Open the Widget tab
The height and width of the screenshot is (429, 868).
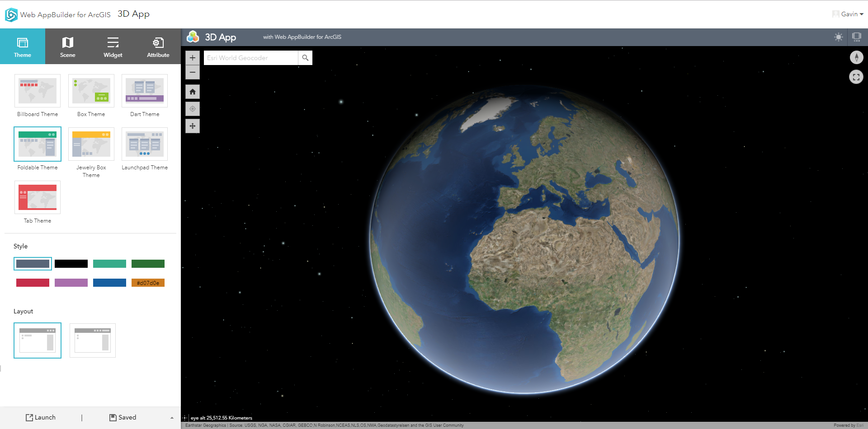pyautogui.click(x=113, y=47)
